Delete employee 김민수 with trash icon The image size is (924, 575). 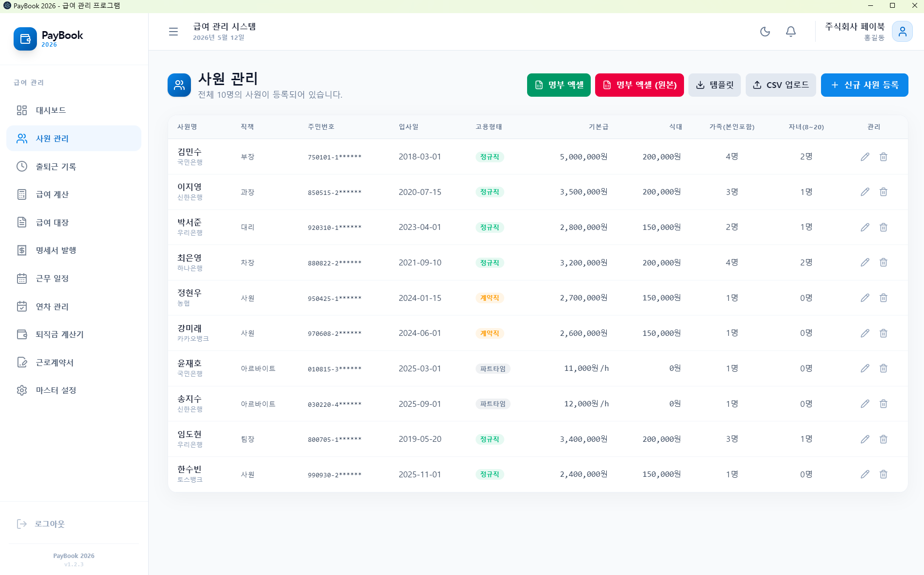click(x=884, y=157)
